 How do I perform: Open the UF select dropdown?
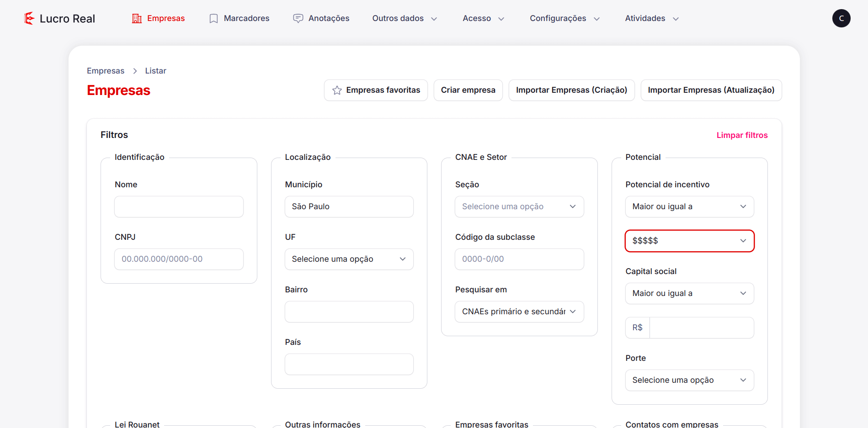click(349, 259)
